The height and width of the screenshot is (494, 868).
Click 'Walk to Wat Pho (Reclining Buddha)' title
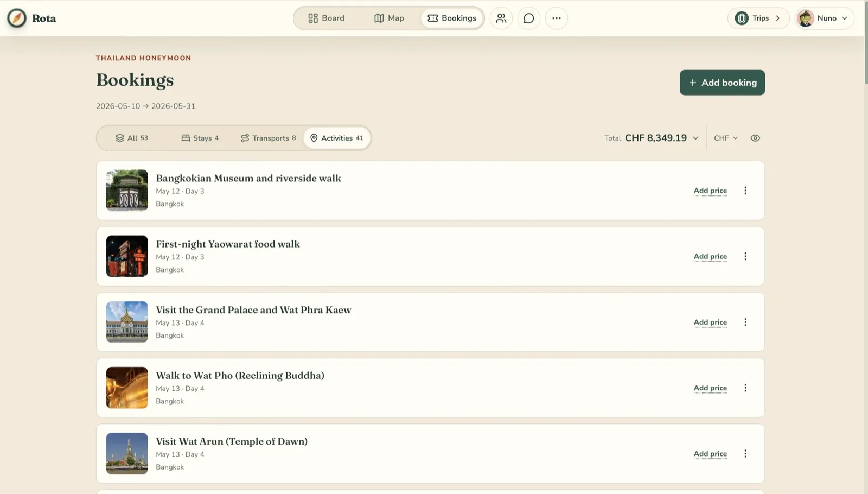click(240, 376)
